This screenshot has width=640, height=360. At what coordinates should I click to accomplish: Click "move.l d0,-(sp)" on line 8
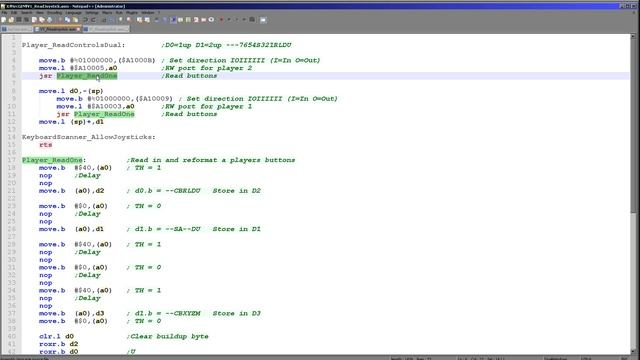(71, 91)
